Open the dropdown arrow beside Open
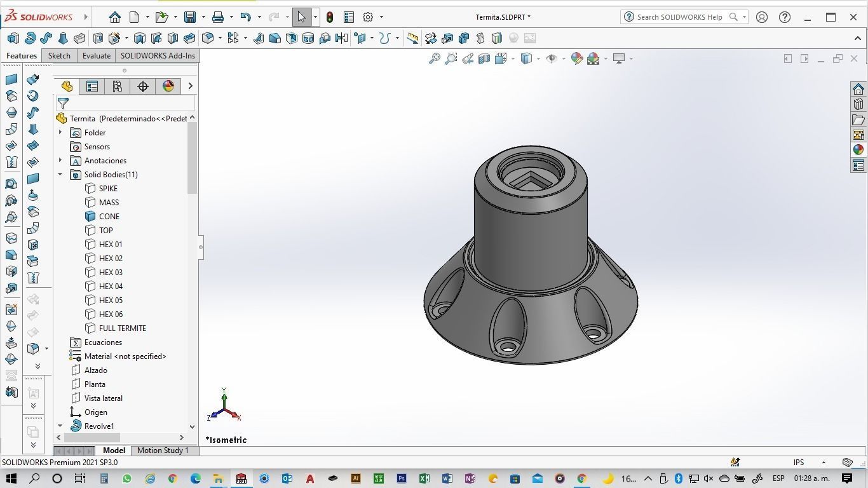Image resolution: width=868 pixels, height=488 pixels. [175, 17]
